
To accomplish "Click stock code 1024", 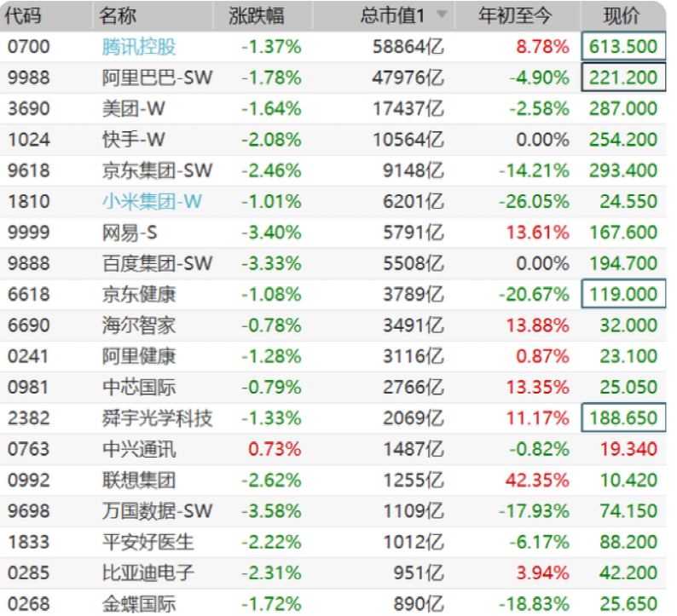I will click(29, 140).
